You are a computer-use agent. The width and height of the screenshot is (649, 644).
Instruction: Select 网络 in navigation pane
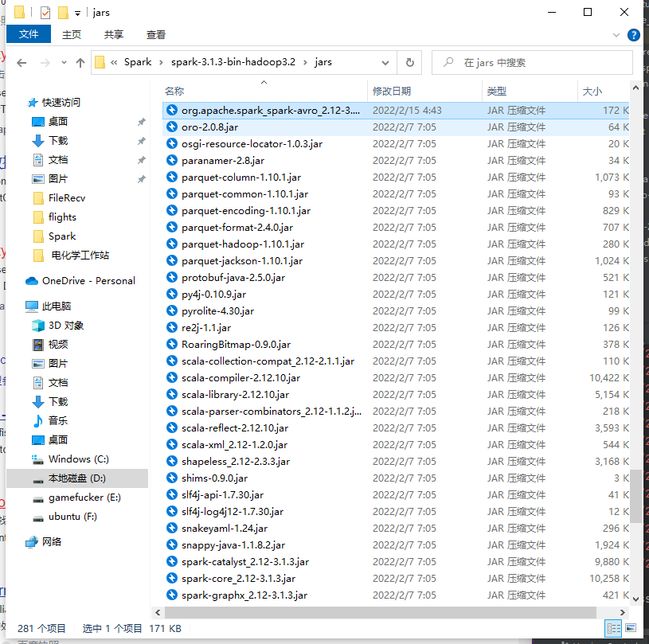pyautogui.click(x=51, y=541)
